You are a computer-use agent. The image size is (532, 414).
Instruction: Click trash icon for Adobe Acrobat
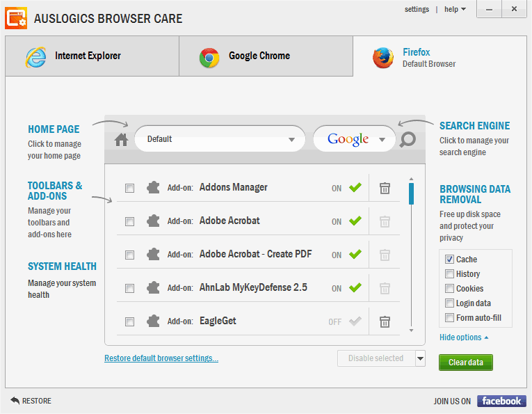point(385,221)
